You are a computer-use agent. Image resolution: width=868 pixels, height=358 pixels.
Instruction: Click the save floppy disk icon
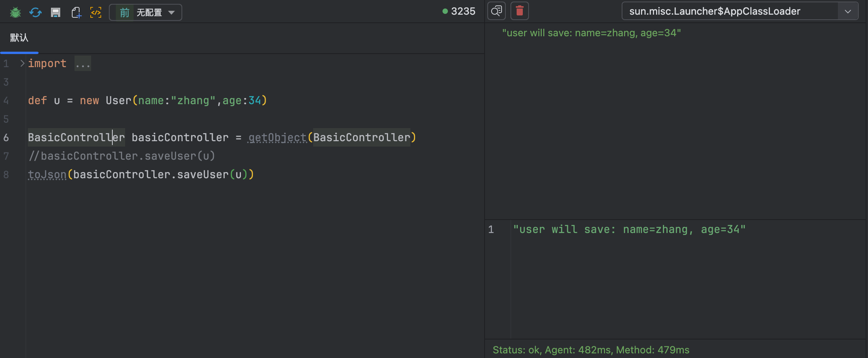coord(56,12)
